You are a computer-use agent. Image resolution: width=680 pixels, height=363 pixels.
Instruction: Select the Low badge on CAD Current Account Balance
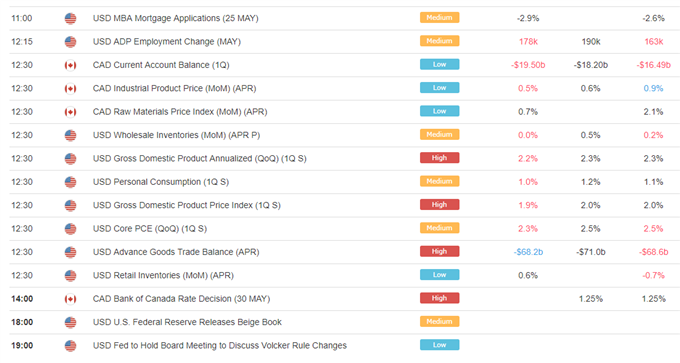coord(439,65)
